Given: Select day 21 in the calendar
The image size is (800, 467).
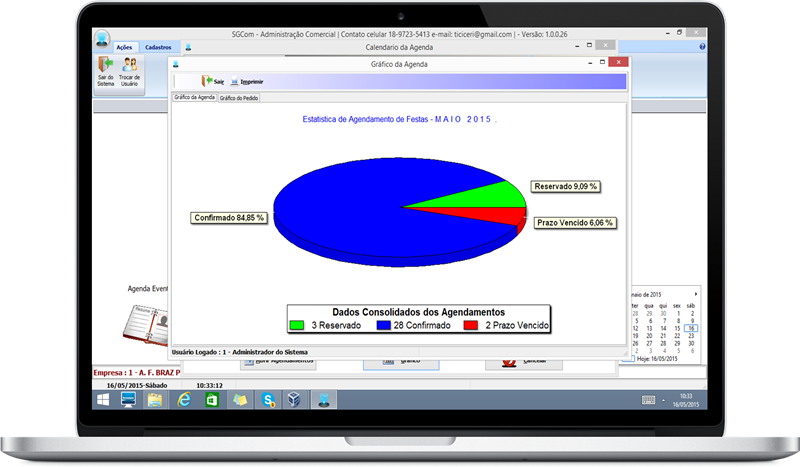Looking at the screenshot, I should (x=663, y=336).
